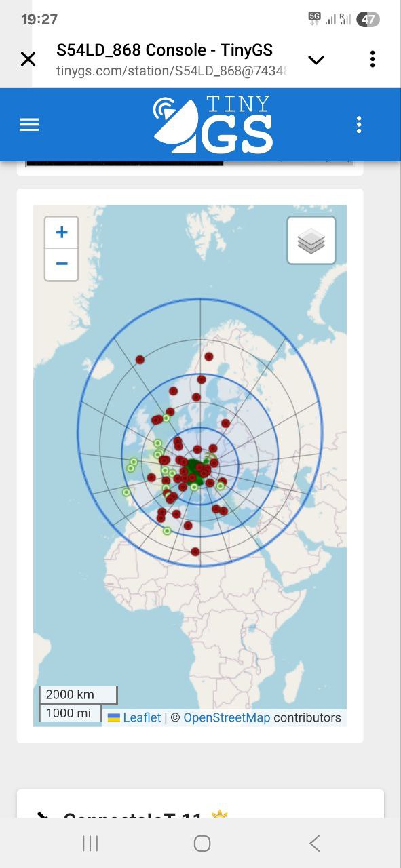This screenshot has height=868, width=401.
Task: Tap the Android back button
Action: [314, 843]
